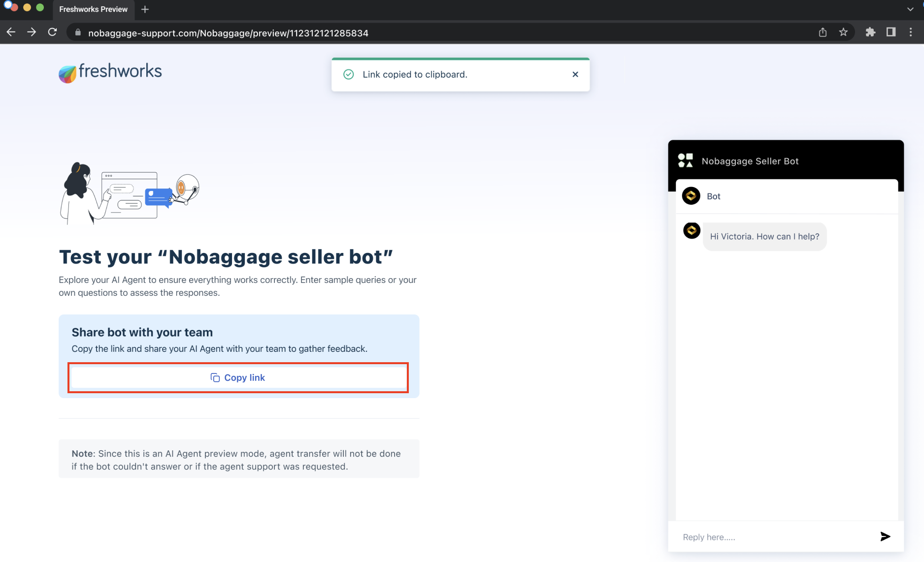Image resolution: width=924 pixels, height=562 pixels.
Task: Click the browser back arrow
Action: point(11,32)
